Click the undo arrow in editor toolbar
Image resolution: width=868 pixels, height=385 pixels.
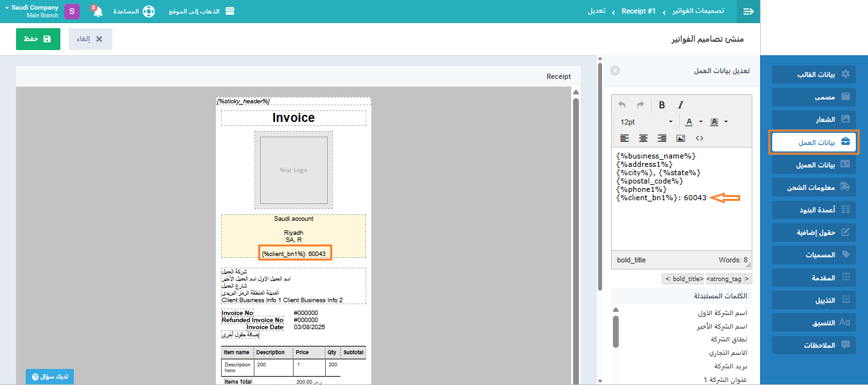tap(622, 105)
